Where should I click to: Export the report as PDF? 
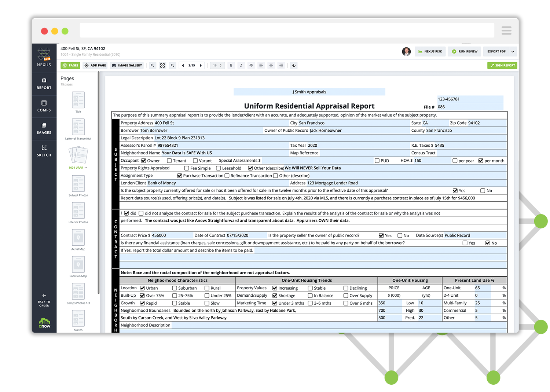(496, 51)
